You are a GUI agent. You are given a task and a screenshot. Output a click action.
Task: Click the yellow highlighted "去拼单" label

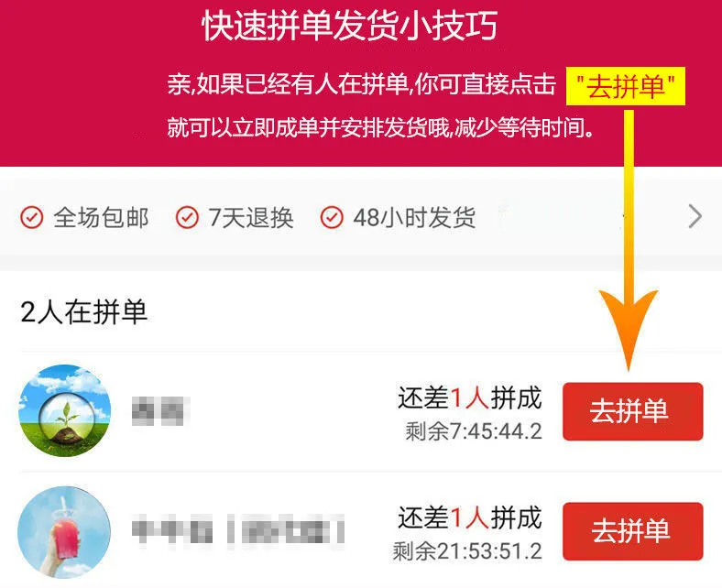point(625,87)
